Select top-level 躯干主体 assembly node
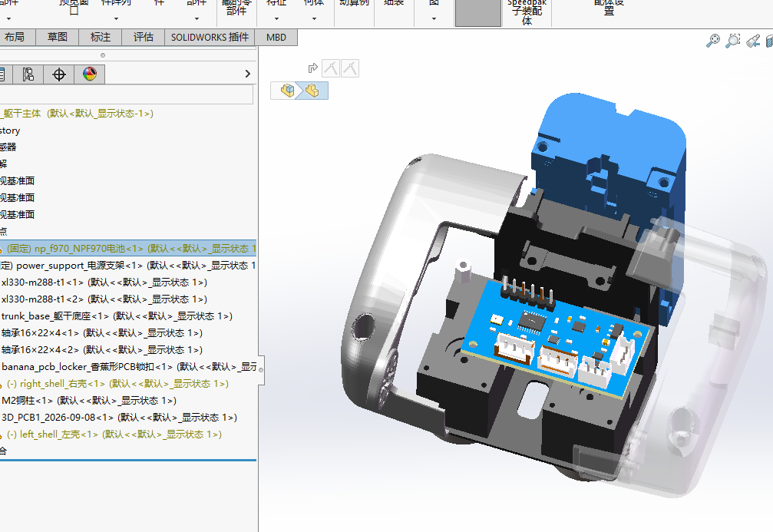Screen dimensions: 773x532 pos(77,114)
